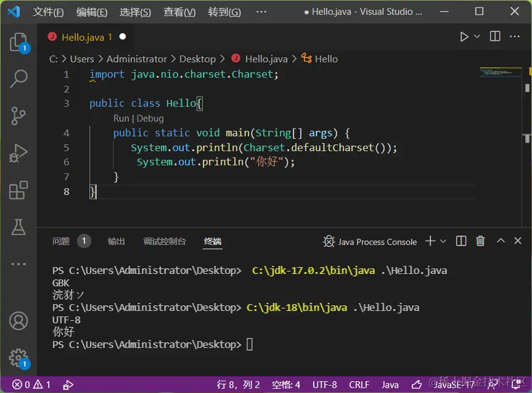Click the Run code lens link
532x393 pixels.
click(x=121, y=118)
